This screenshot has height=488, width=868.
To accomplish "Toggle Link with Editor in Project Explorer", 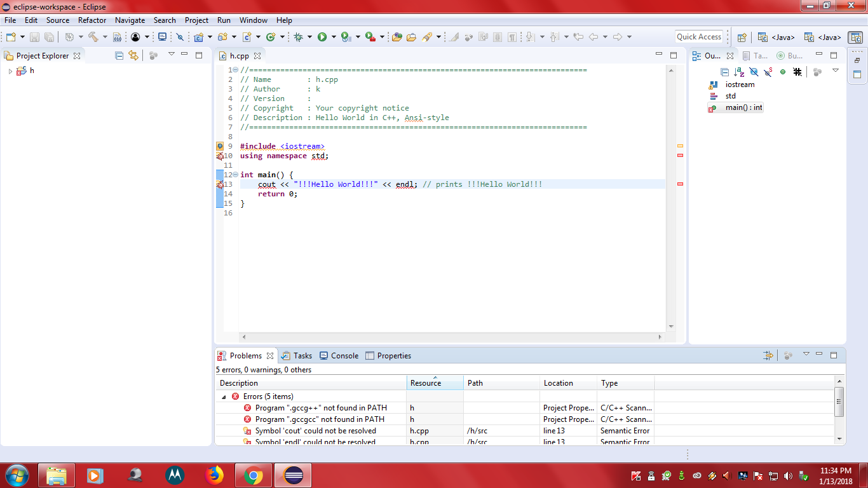I will tap(133, 56).
